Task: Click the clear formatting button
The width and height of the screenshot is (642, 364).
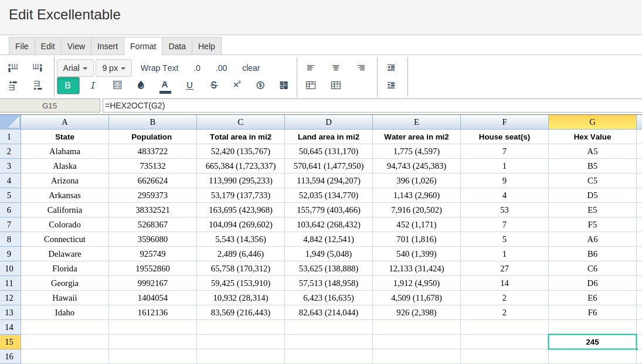Action: click(251, 68)
